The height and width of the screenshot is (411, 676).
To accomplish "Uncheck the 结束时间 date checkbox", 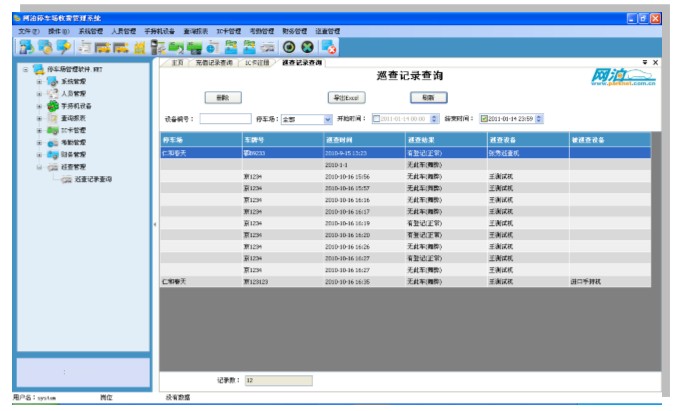I will click(x=484, y=119).
